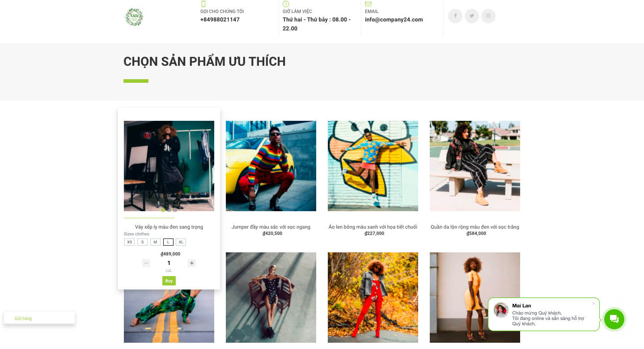
Task: Click the clock working hours icon
Action: (x=286, y=4)
